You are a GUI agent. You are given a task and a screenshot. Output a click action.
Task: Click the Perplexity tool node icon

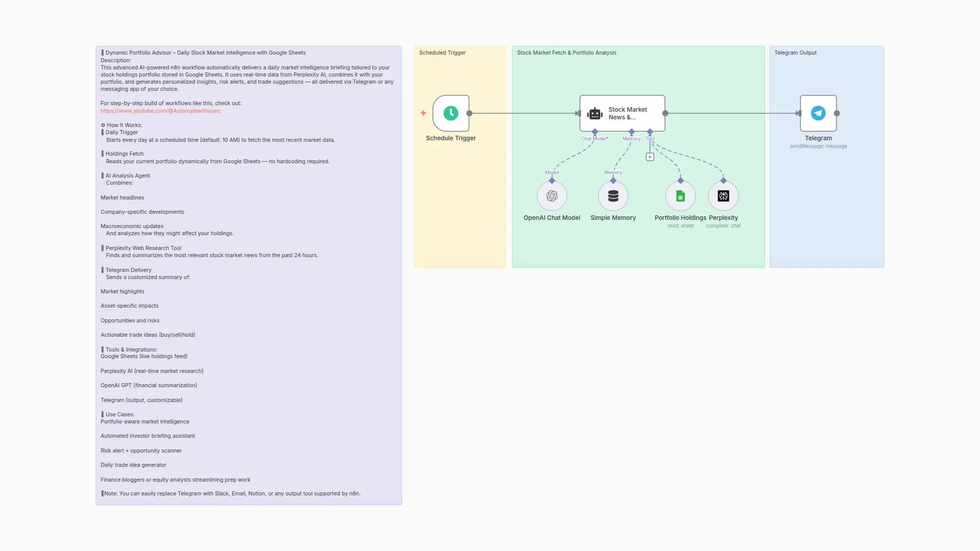(x=723, y=196)
